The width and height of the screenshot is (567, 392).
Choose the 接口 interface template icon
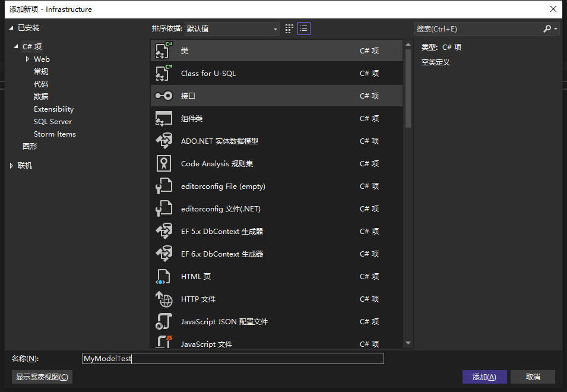point(163,96)
